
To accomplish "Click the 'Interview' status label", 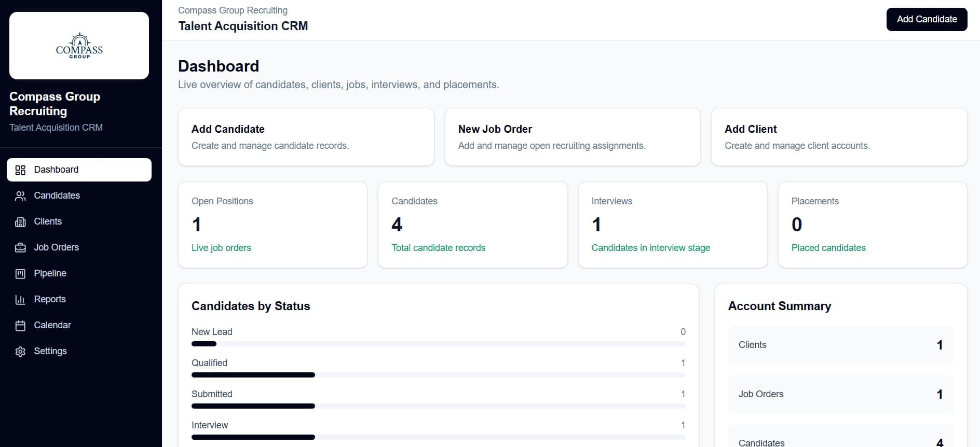I will click(x=210, y=425).
